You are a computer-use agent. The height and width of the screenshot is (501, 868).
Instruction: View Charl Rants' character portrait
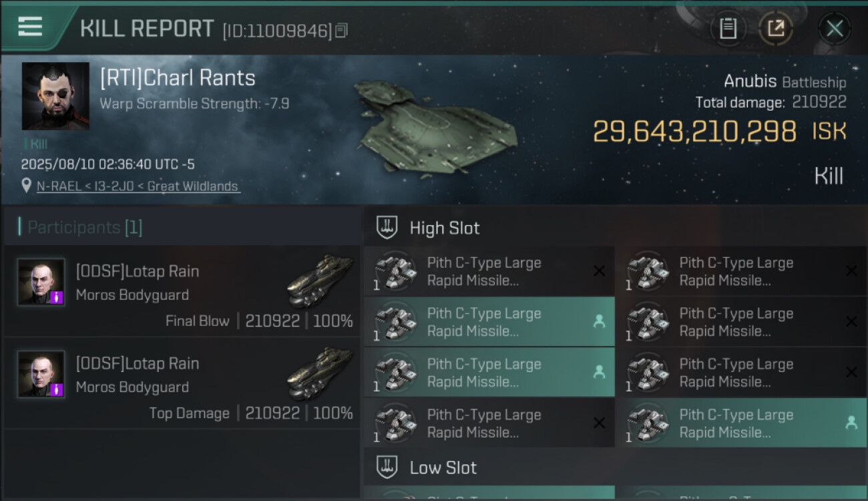tap(55, 96)
